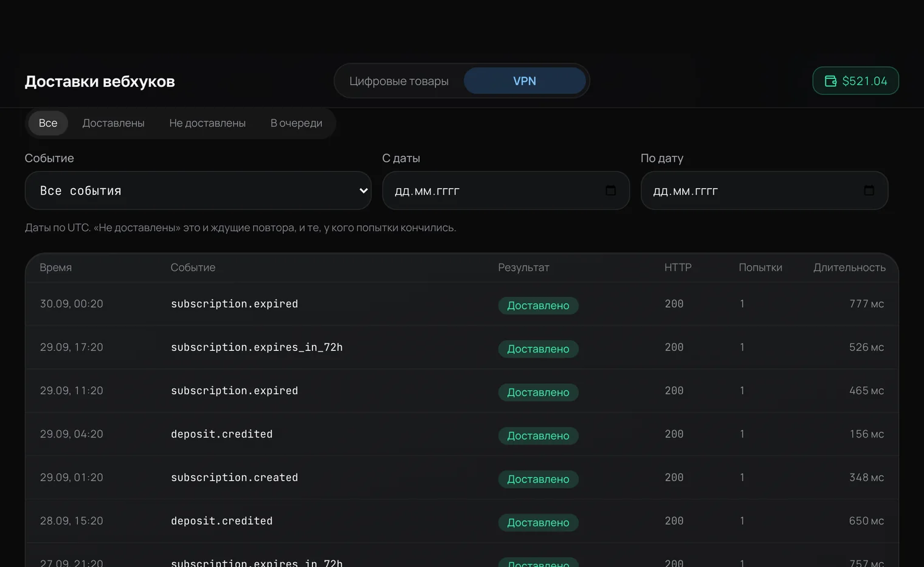
Task: Click the "650 мс" duration value
Action: point(866,521)
